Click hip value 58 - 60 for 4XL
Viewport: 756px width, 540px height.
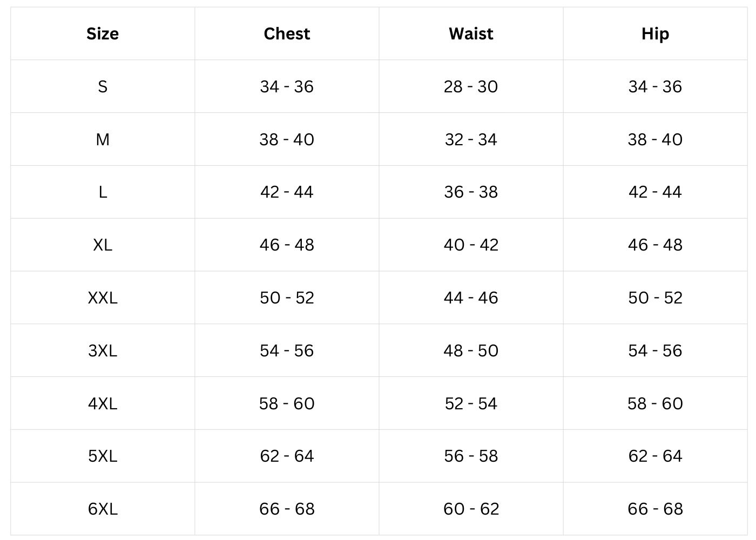pos(655,403)
